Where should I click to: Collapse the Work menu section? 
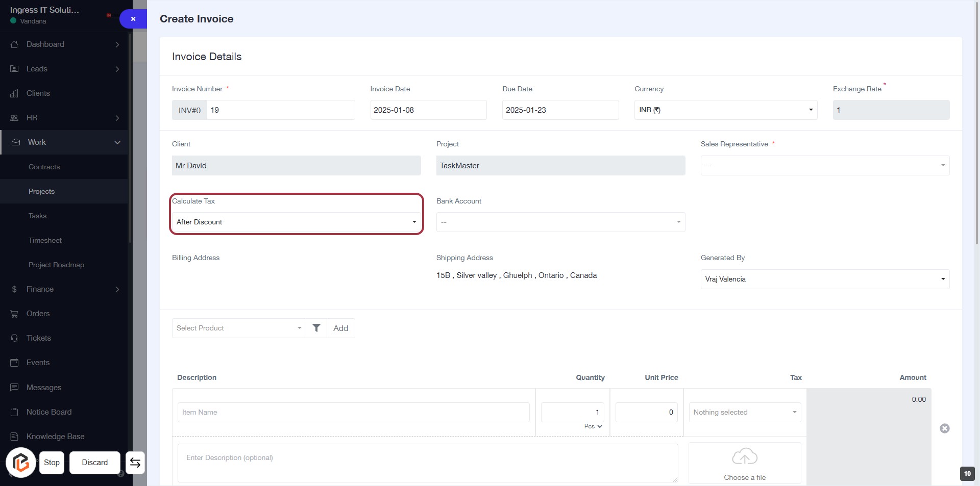coord(117,142)
